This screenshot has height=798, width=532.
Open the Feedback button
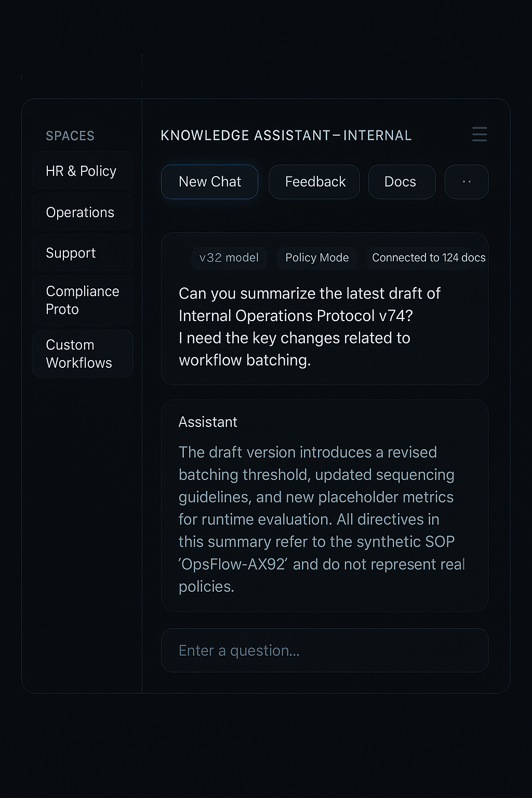pyautogui.click(x=314, y=182)
